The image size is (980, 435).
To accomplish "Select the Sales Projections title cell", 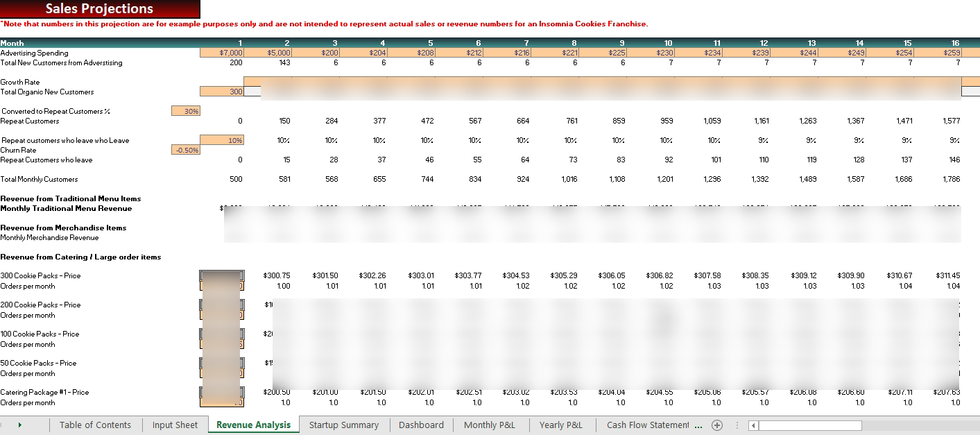I will 100,9.
